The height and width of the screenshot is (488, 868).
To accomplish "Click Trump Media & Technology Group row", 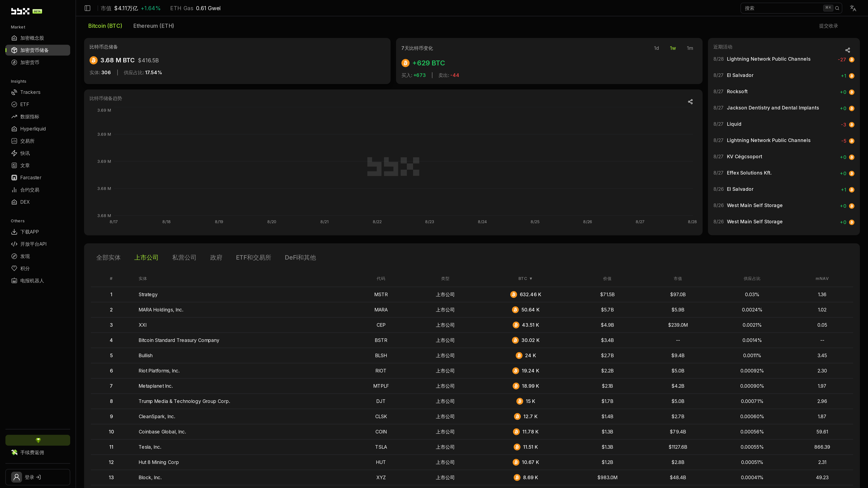I will click(472, 401).
